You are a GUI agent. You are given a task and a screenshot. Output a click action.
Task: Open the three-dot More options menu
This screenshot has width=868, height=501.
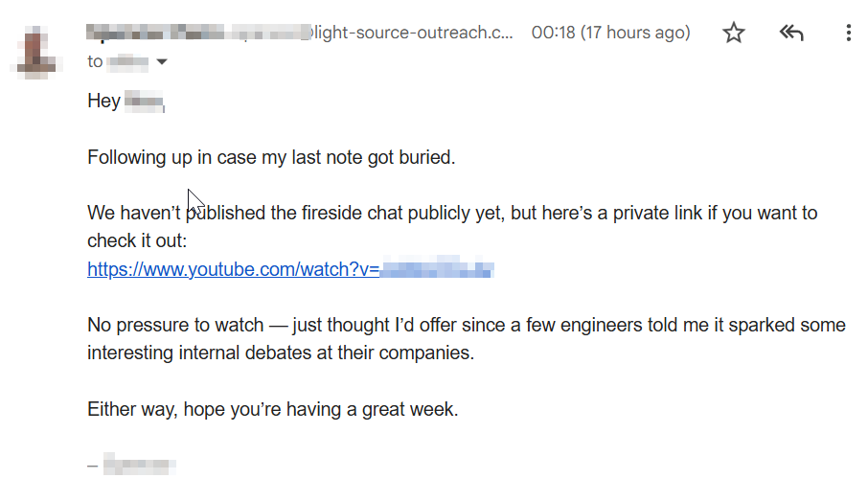pyautogui.click(x=848, y=34)
